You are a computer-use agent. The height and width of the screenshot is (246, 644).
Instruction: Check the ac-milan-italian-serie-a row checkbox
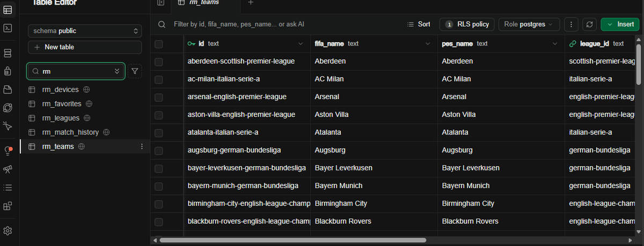(158, 79)
